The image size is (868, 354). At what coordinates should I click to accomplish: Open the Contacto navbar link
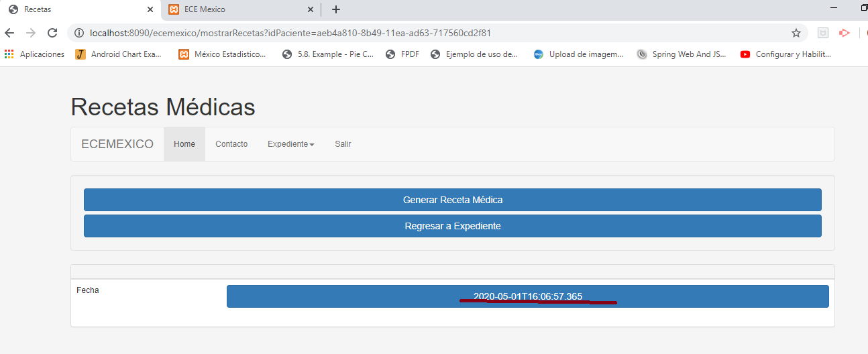pyautogui.click(x=231, y=144)
